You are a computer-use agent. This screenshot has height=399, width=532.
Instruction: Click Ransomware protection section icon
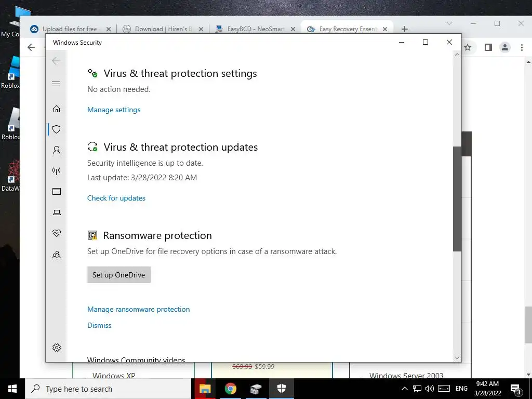[x=92, y=235]
